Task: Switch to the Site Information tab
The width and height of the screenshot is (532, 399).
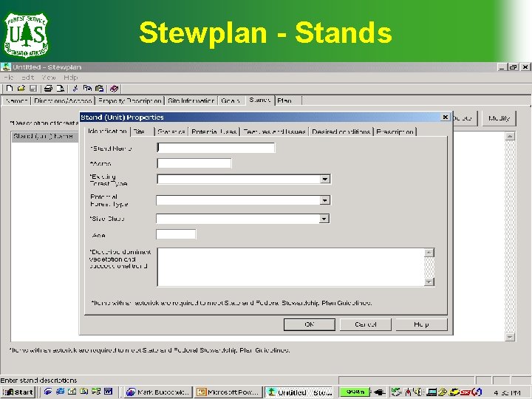Action: click(191, 100)
